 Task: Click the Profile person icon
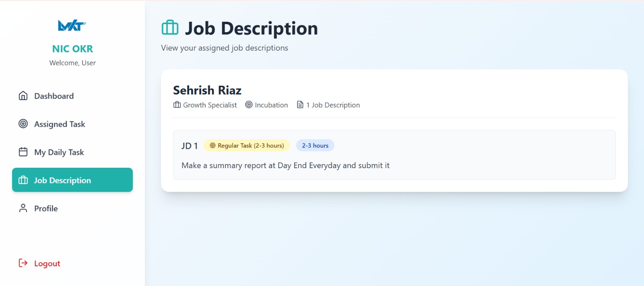tap(23, 208)
